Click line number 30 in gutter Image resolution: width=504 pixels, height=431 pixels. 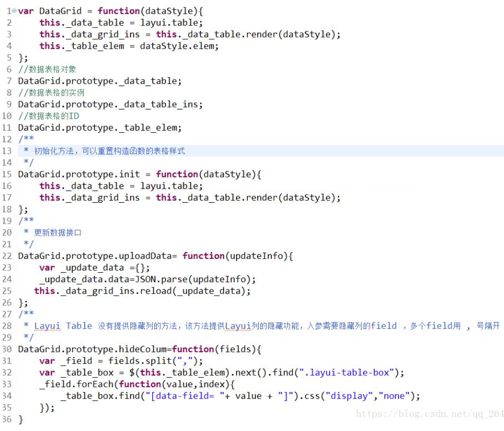pyautogui.click(x=7, y=349)
